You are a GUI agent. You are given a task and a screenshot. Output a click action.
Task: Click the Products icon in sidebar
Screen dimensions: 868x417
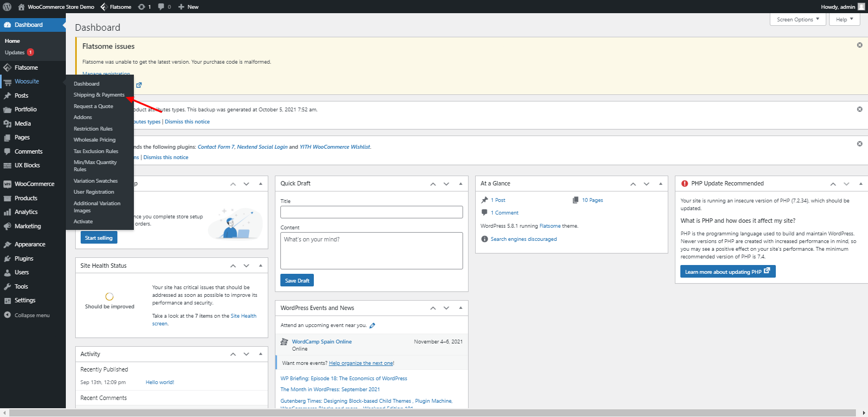click(8, 198)
